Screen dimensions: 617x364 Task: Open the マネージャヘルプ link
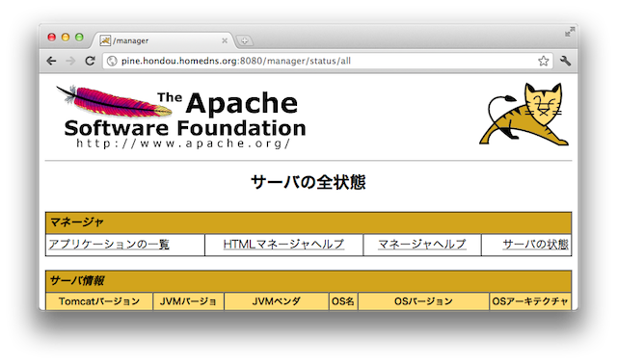tap(422, 245)
